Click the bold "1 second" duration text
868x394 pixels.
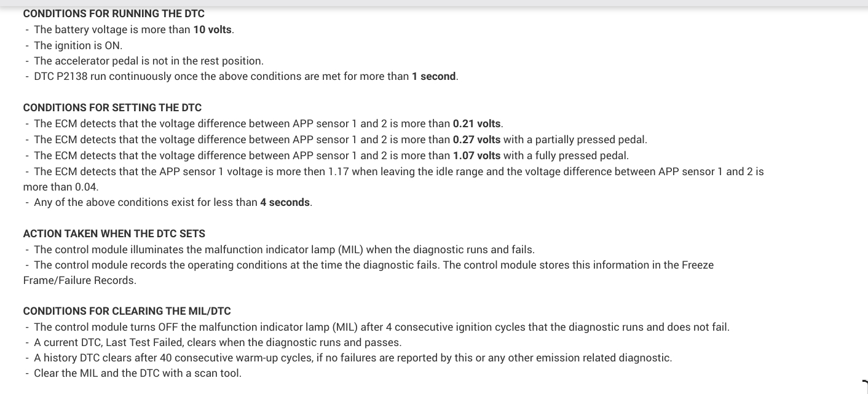coord(434,76)
